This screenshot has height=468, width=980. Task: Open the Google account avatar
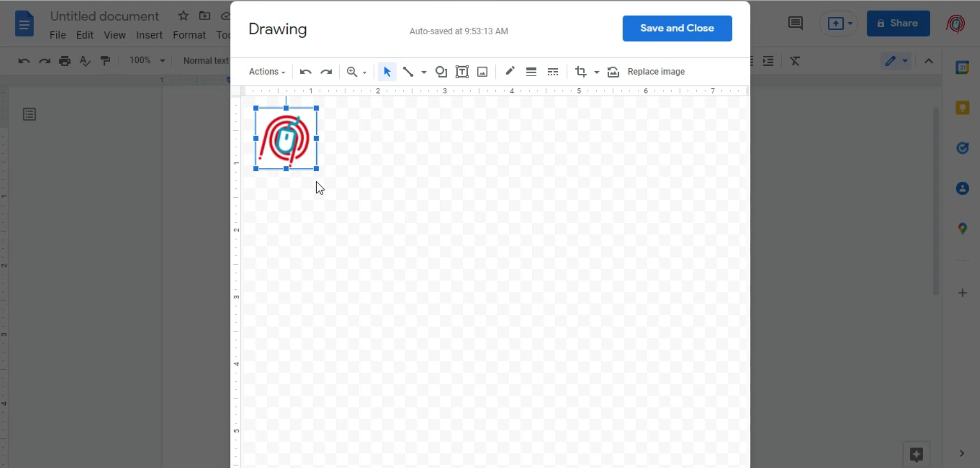click(x=955, y=24)
